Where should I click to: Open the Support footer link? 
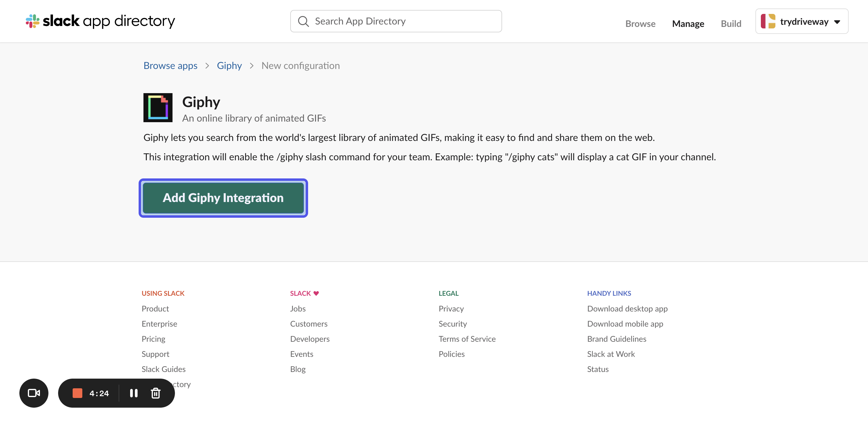tap(155, 354)
